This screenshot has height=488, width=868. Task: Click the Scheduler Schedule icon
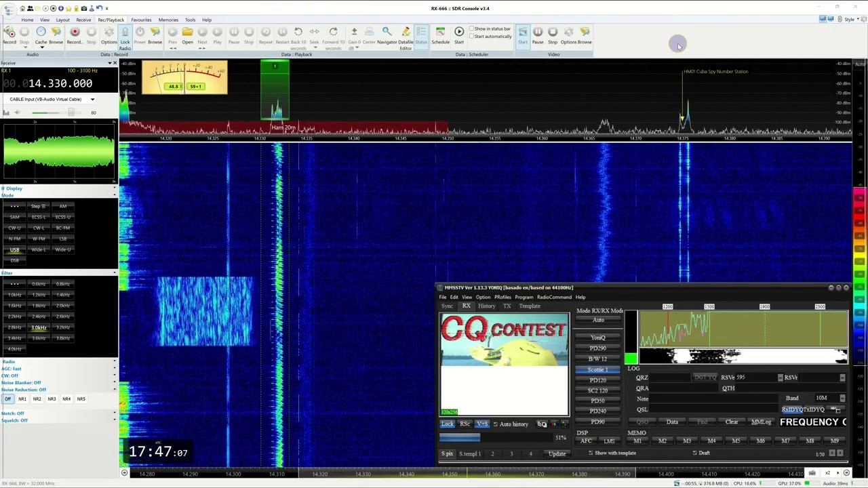tap(440, 33)
